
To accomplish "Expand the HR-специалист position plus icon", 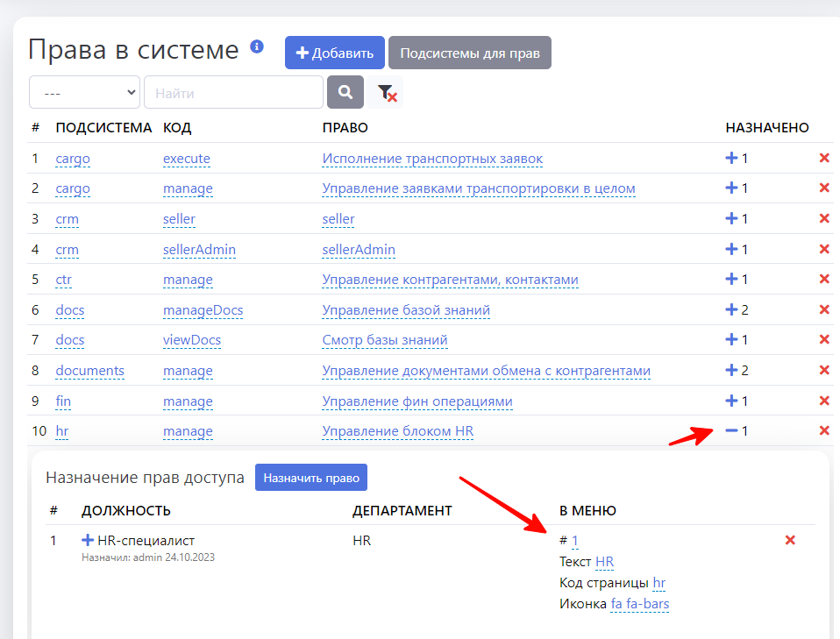I will (88, 540).
